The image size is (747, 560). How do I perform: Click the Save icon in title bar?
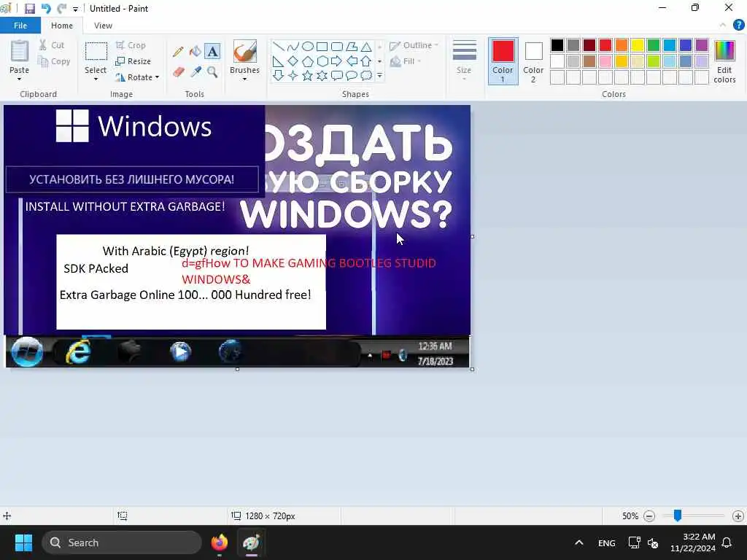click(29, 9)
